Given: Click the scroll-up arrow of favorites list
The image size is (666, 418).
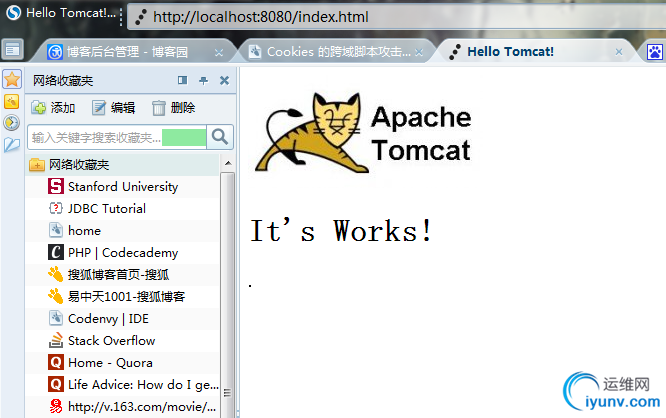Looking at the screenshot, I should click(228, 163).
